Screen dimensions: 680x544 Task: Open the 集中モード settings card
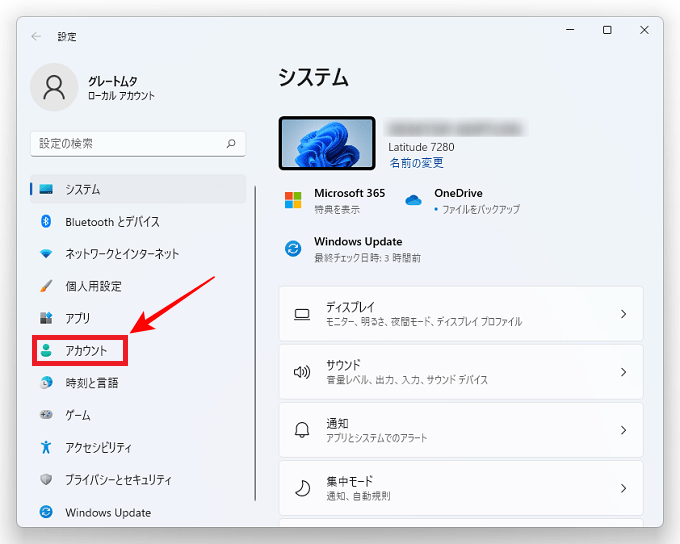point(461,488)
